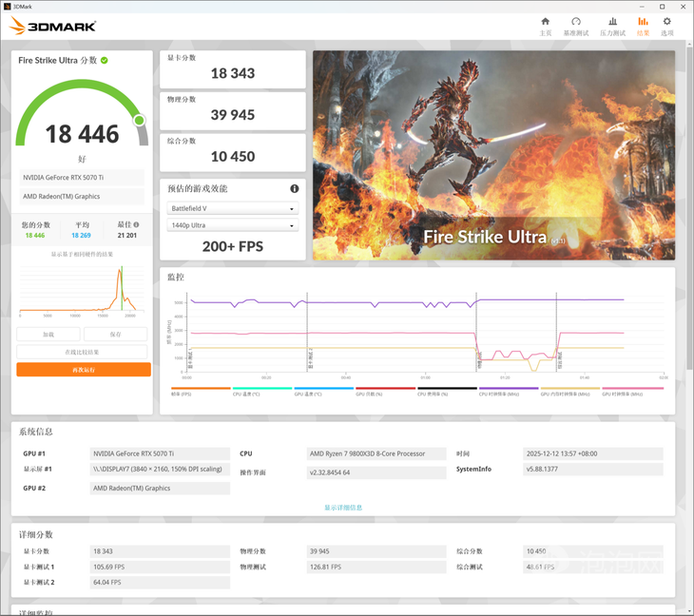Click 在线比较结果 compare online button
Image resolution: width=694 pixels, height=616 pixels.
pos(83,352)
